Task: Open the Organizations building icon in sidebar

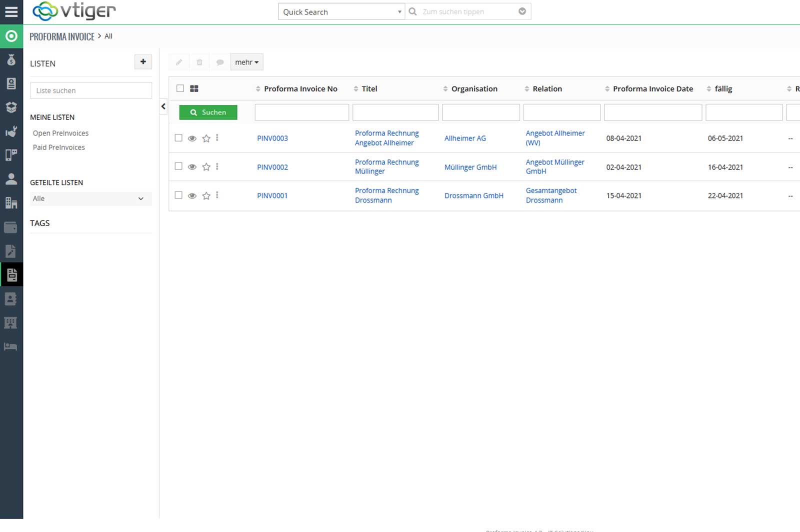Action: coord(11,203)
